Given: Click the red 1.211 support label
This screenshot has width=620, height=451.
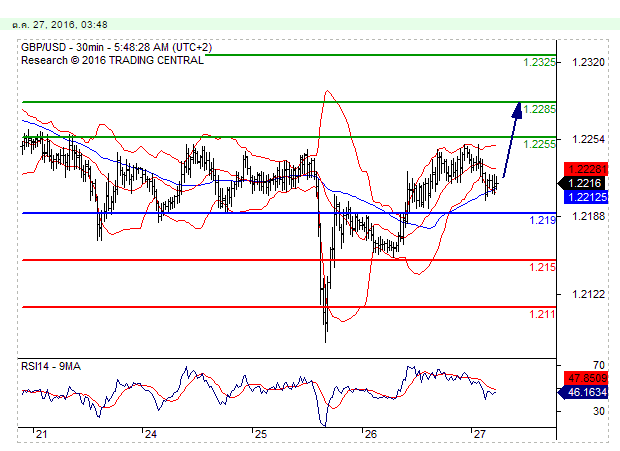Looking at the screenshot, I should pos(542,314).
